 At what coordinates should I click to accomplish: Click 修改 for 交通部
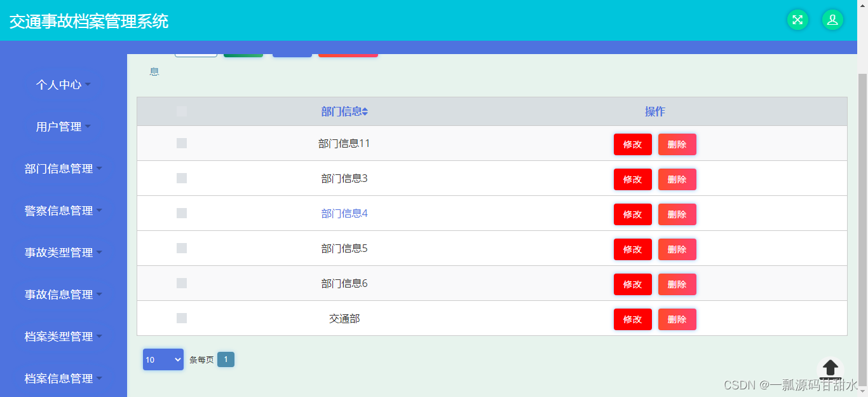(x=633, y=319)
